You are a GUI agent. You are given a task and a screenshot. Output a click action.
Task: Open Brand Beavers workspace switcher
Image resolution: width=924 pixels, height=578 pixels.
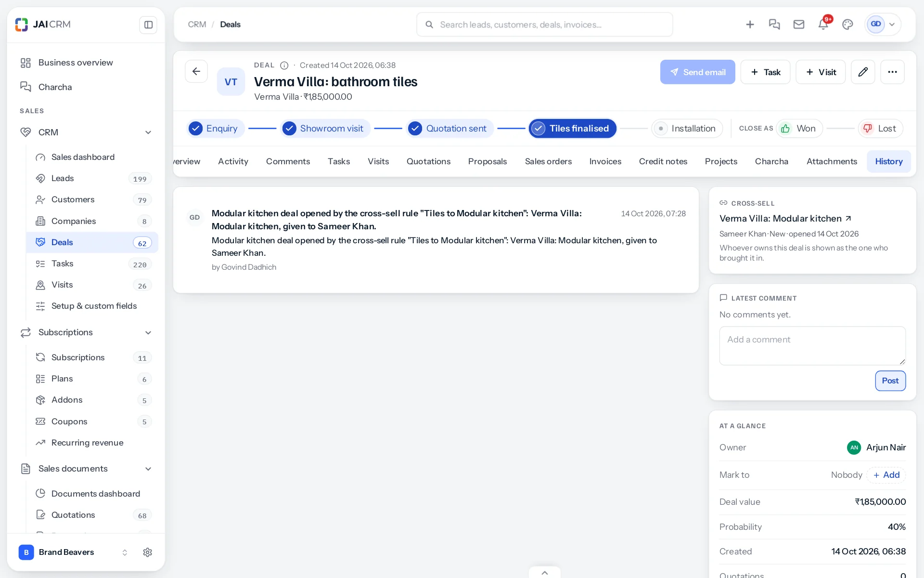74,552
